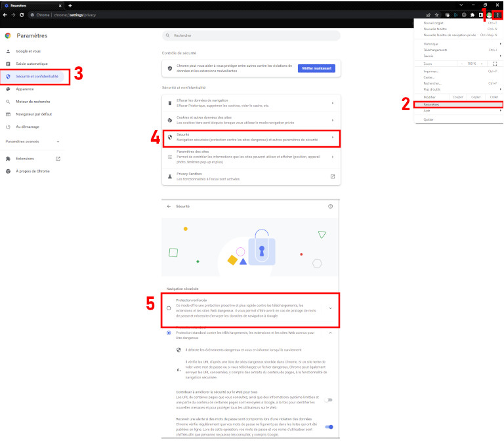504x446 pixels.
Task: Open Paramètres des sites row arrow
Action: tap(333, 157)
